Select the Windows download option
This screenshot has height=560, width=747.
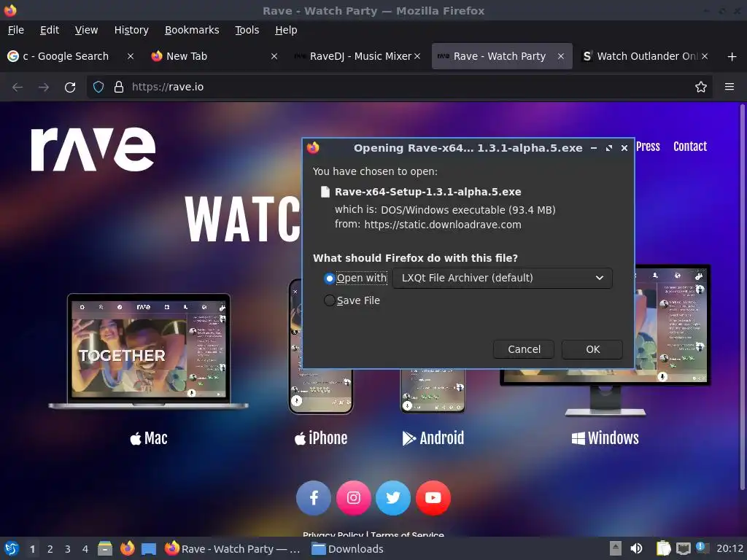[x=605, y=438]
